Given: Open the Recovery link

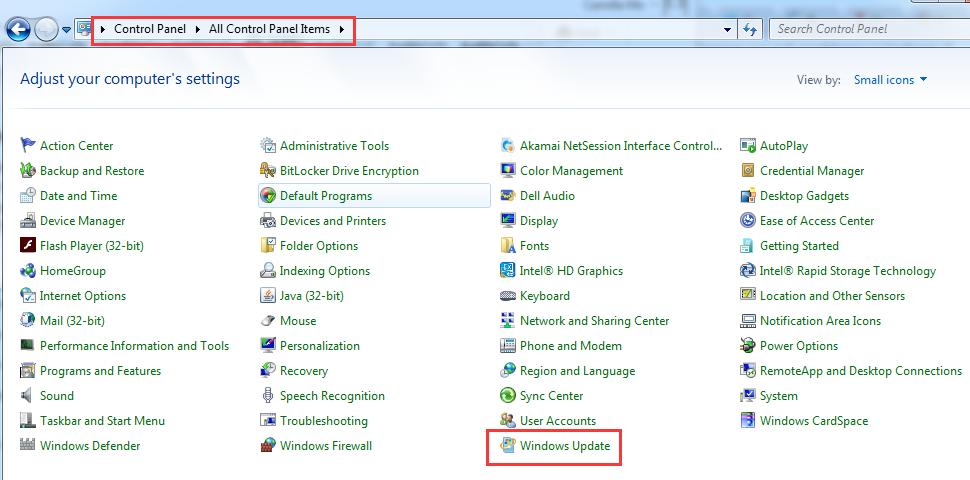Looking at the screenshot, I should pyautogui.click(x=304, y=371).
